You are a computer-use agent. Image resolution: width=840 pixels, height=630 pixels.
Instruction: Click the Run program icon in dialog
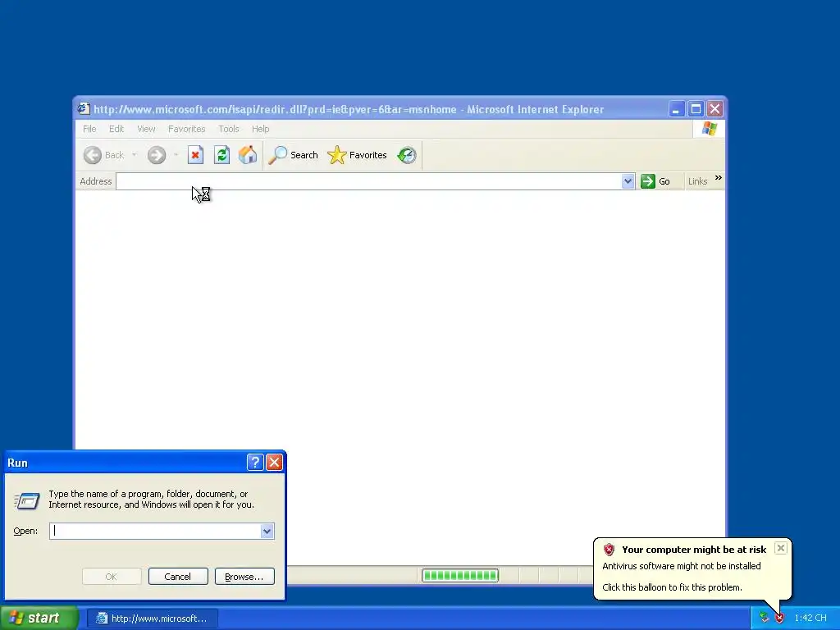[x=27, y=501]
